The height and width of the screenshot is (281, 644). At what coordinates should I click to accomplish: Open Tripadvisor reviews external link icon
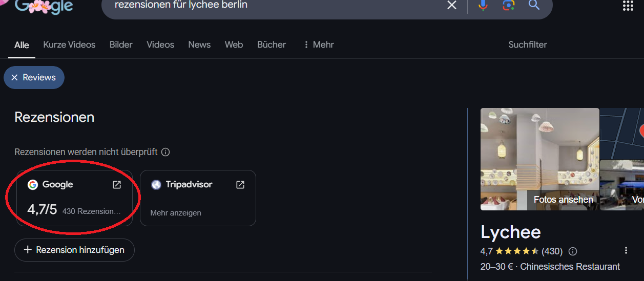240,185
